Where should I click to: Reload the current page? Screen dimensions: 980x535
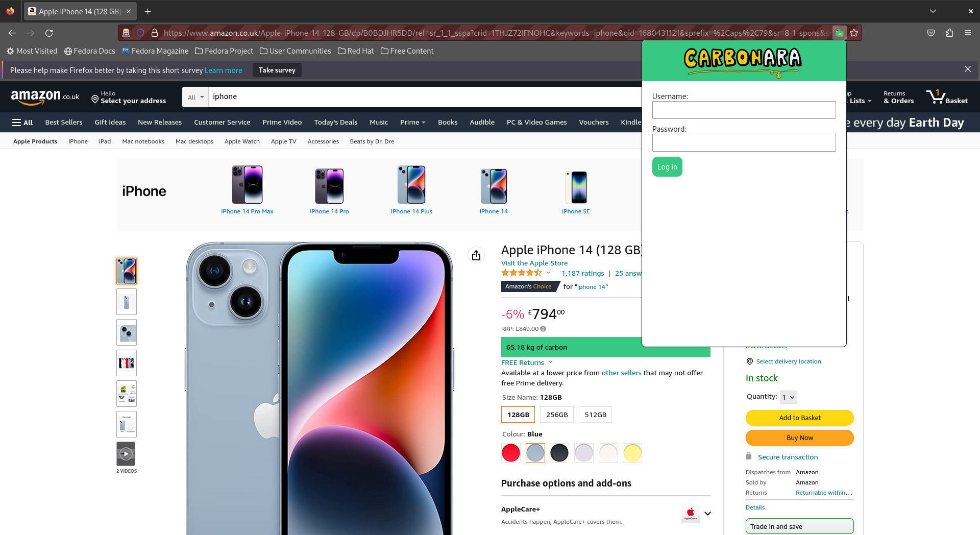click(x=49, y=33)
